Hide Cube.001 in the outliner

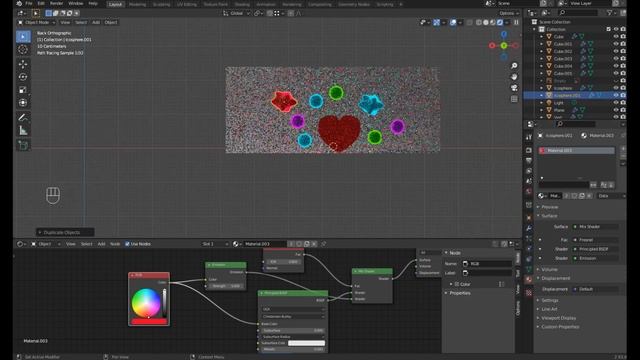(x=616, y=44)
